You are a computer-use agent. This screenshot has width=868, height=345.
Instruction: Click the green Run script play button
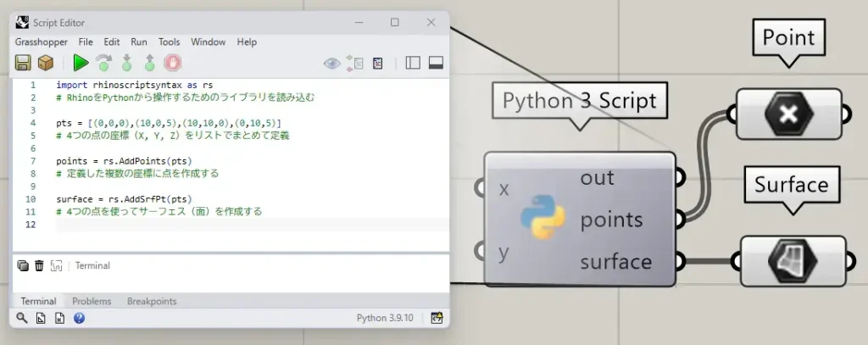81,62
